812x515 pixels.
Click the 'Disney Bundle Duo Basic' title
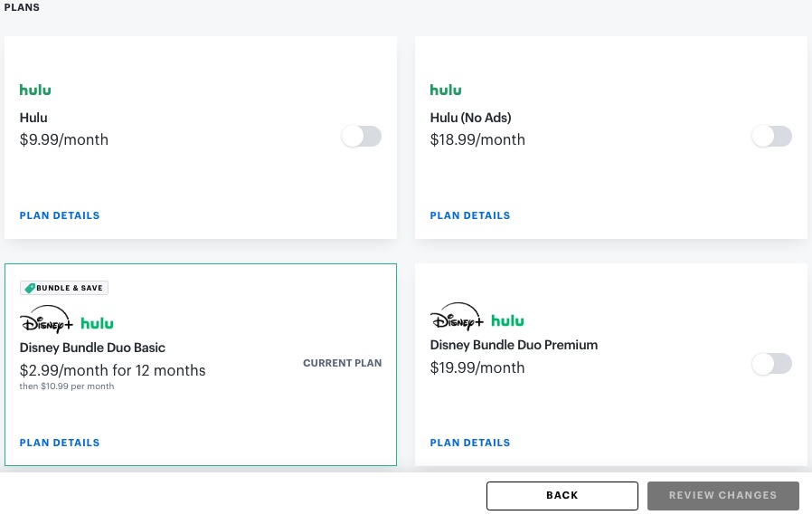click(92, 348)
